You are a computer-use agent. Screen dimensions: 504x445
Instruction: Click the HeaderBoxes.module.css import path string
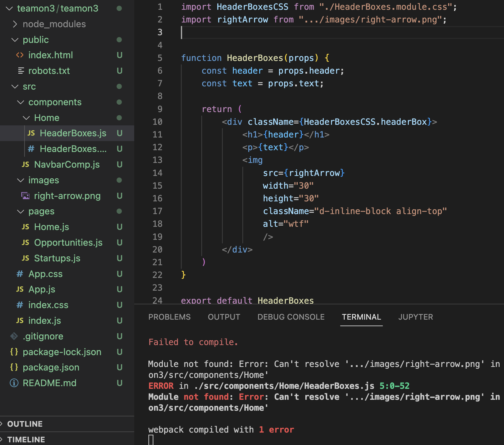click(385, 7)
